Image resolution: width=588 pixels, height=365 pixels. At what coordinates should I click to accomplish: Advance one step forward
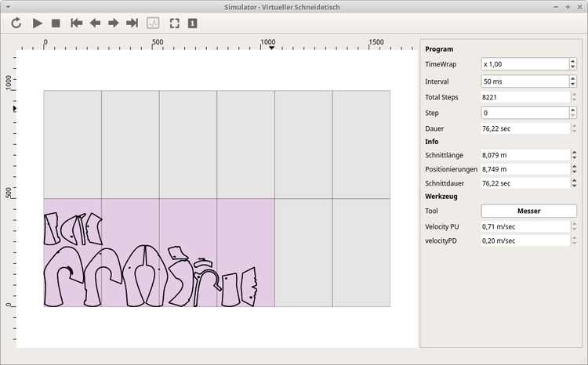pyautogui.click(x=113, y=23)
